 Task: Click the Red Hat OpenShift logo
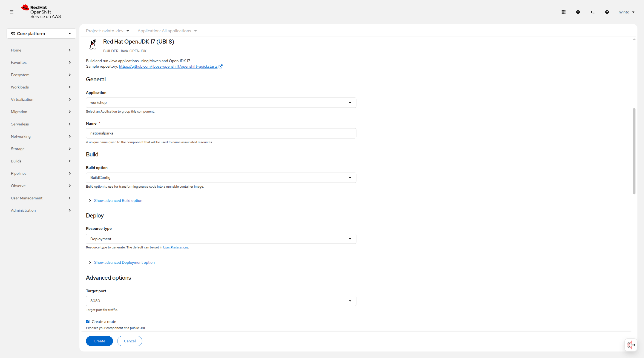click(x=41, y=12)
